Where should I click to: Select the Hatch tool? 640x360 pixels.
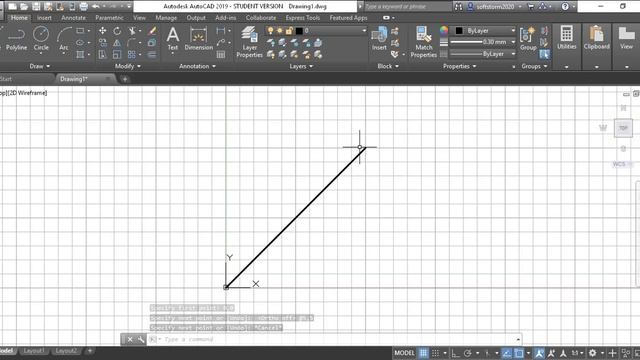[80, 54]
